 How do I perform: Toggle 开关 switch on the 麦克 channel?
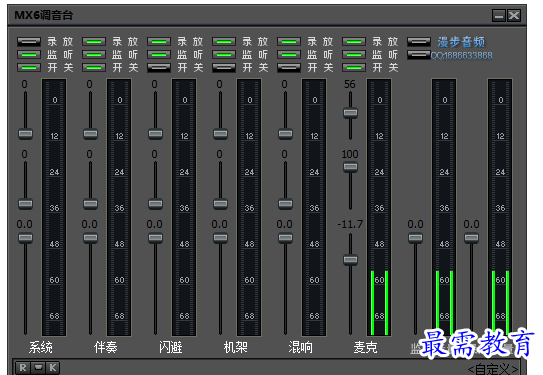point(354,68)
